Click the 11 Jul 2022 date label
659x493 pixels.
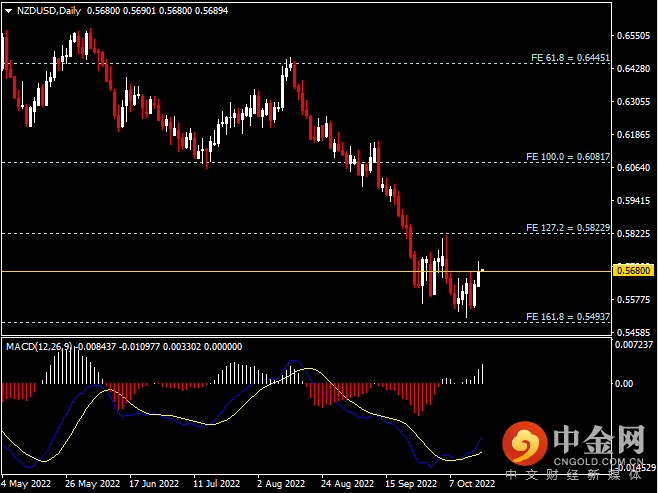(x=216, y=484)
